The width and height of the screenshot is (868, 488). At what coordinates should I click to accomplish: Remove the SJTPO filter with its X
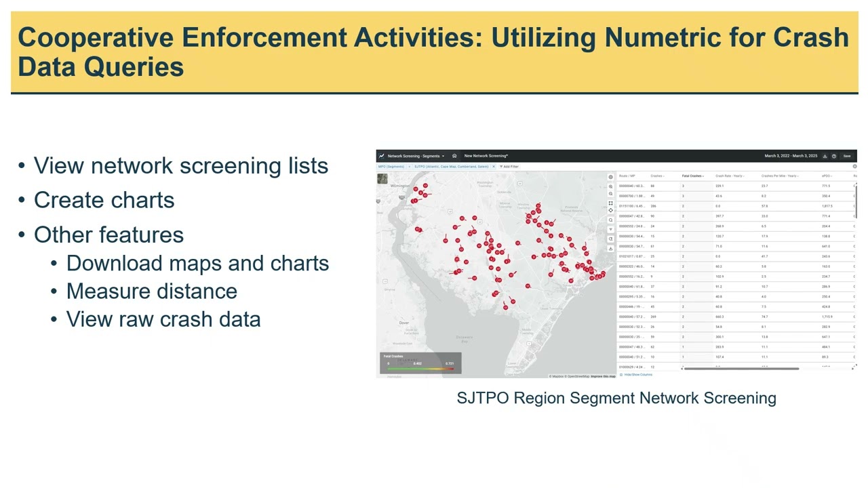pyautogui.click(x=494, y=166)
